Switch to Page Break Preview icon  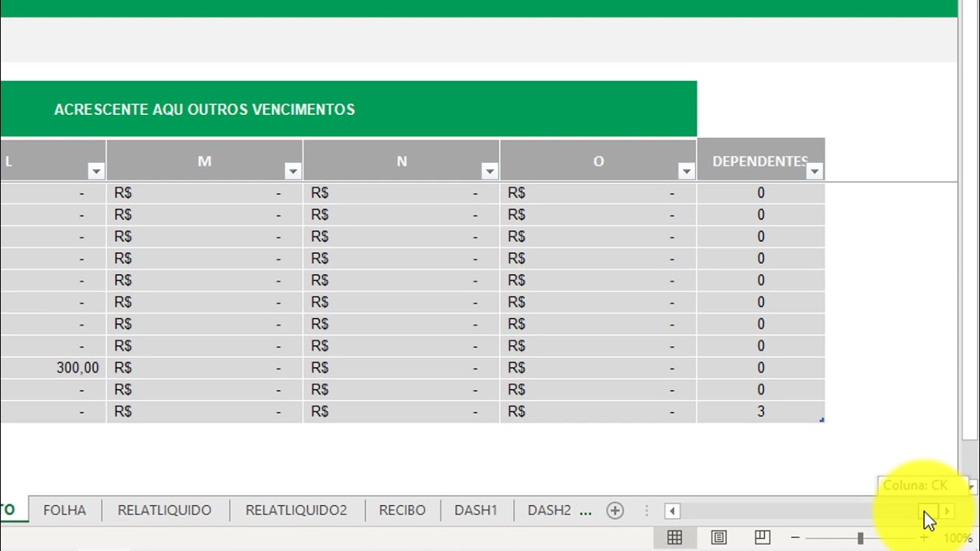tap(762, 538)
